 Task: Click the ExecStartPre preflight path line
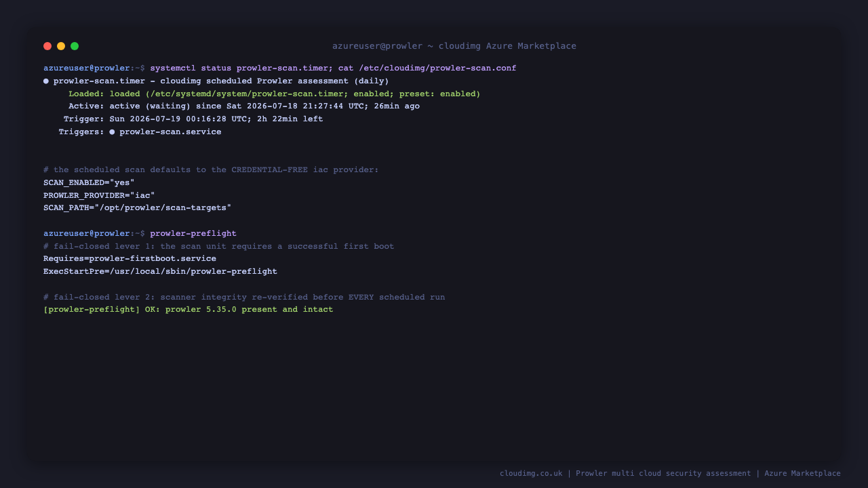(x=160, y=272)
